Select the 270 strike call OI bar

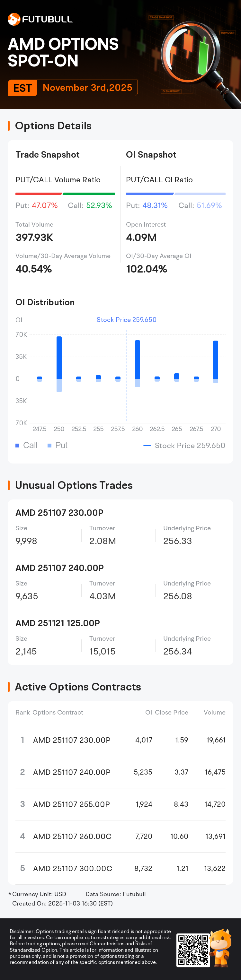click(216, 360)
